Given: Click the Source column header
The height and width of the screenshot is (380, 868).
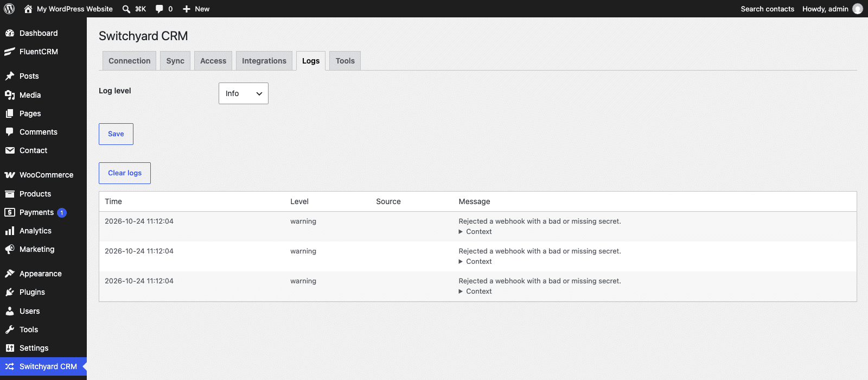Looking at the screenshot, I should pos(388,201).
